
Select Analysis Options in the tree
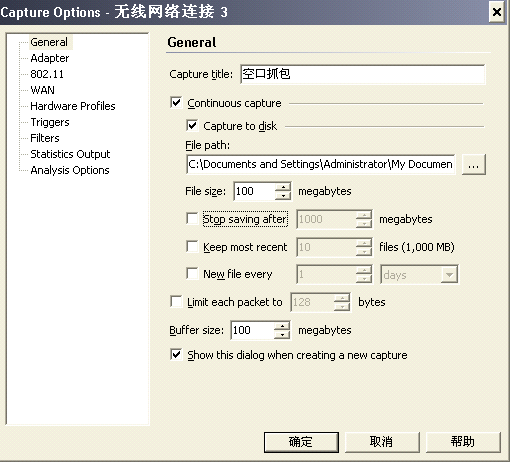[x=70, y=170]
